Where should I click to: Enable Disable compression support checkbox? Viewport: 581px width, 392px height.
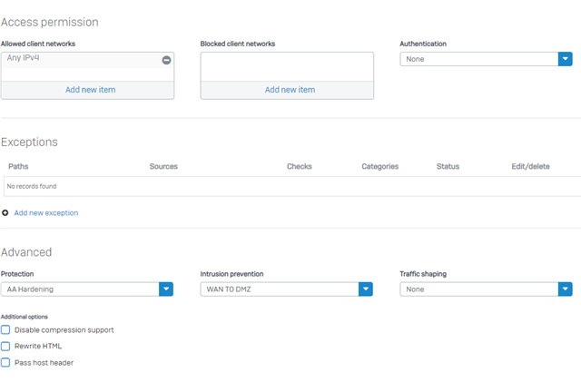5,329
